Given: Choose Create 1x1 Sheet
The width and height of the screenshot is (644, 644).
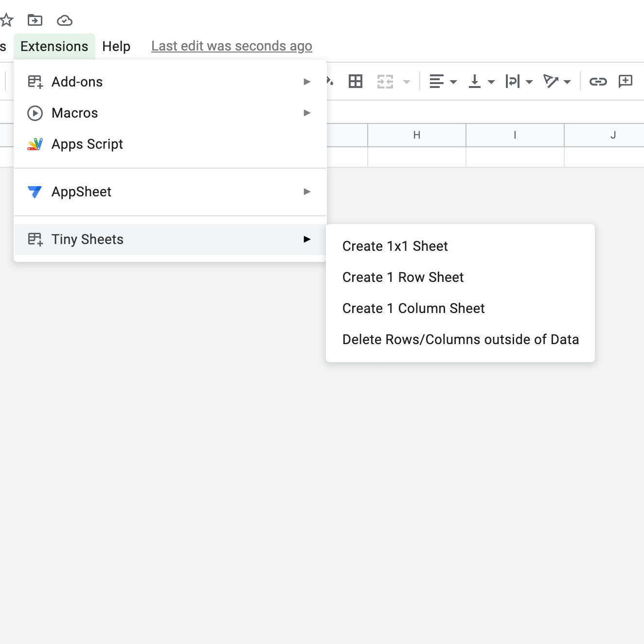Looking at the screenshot, I should [x=394, y=246].
